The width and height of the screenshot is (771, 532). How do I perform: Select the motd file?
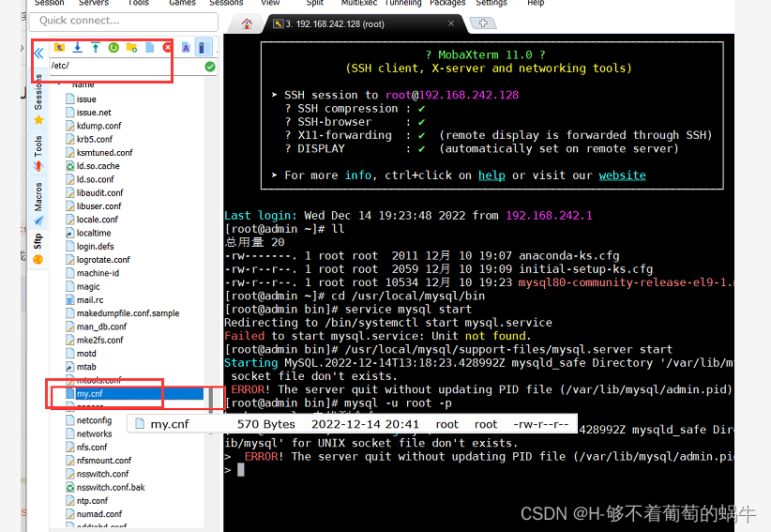[x=86, y=354]
